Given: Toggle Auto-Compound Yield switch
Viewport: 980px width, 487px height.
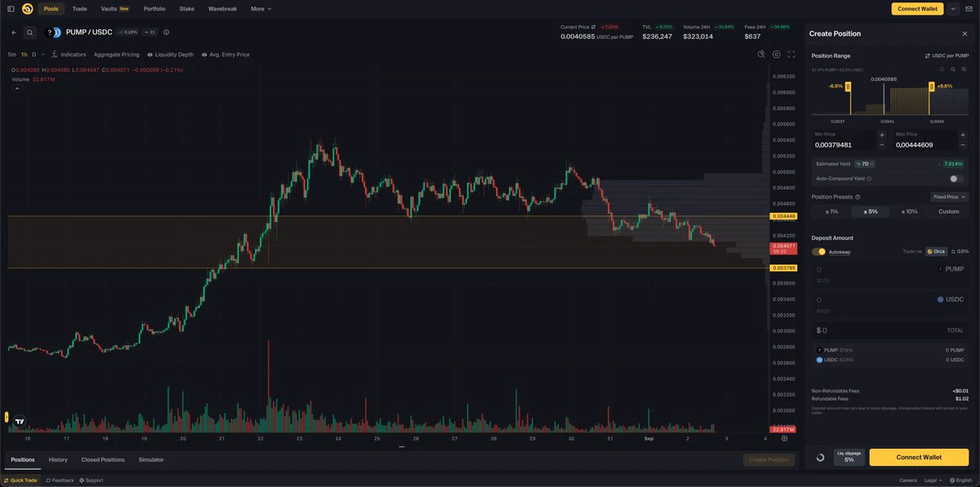Looking at the screenshot, I should click(x=955, y=178).
